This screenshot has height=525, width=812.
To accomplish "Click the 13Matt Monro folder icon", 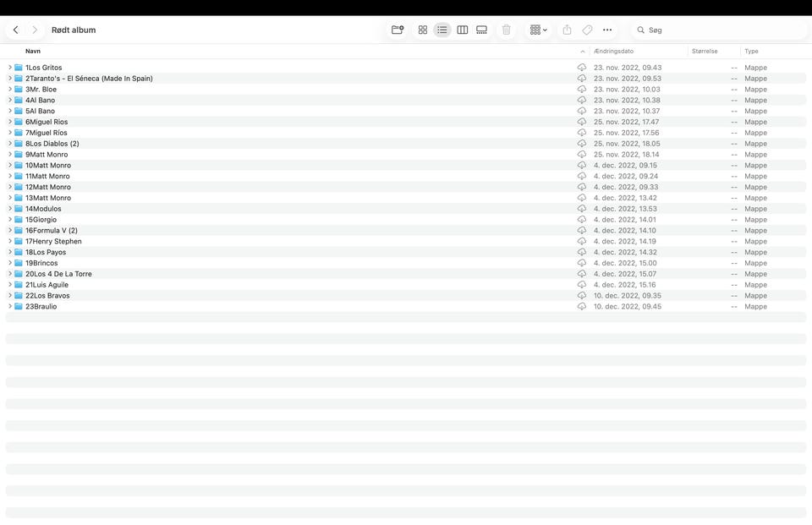I will coord(19,198).
